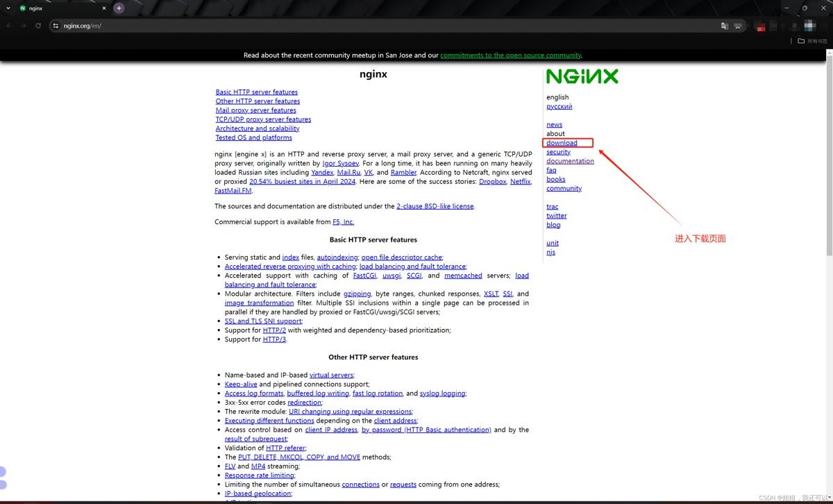Open the unit link in sidebar
Screen dimensions: 833x504
552,243
